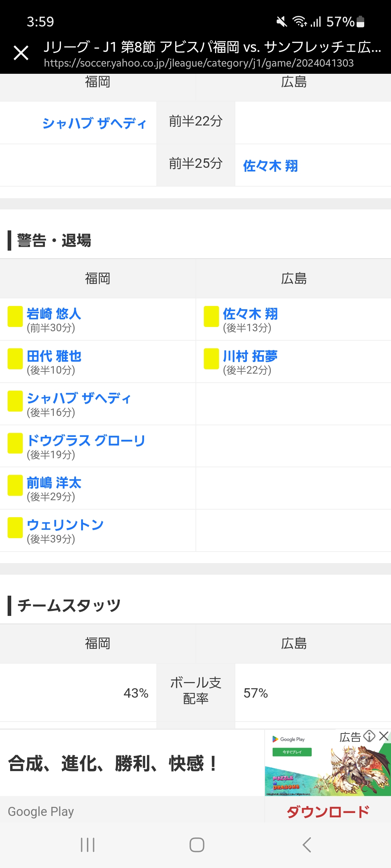Tap the Android back navigation arrow
This screenshot has height=868, width=391.
(x=307, y=845)
